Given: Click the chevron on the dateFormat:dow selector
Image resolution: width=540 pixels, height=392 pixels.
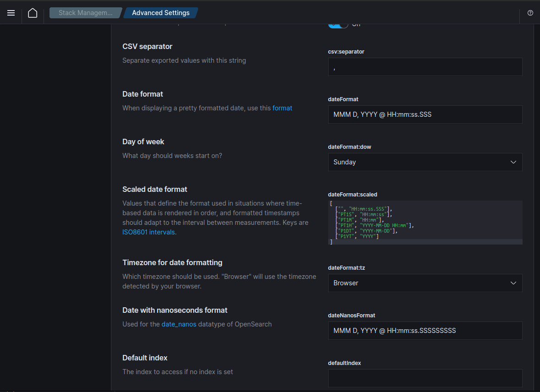Looking at the screenshot, I should [513, 162].
